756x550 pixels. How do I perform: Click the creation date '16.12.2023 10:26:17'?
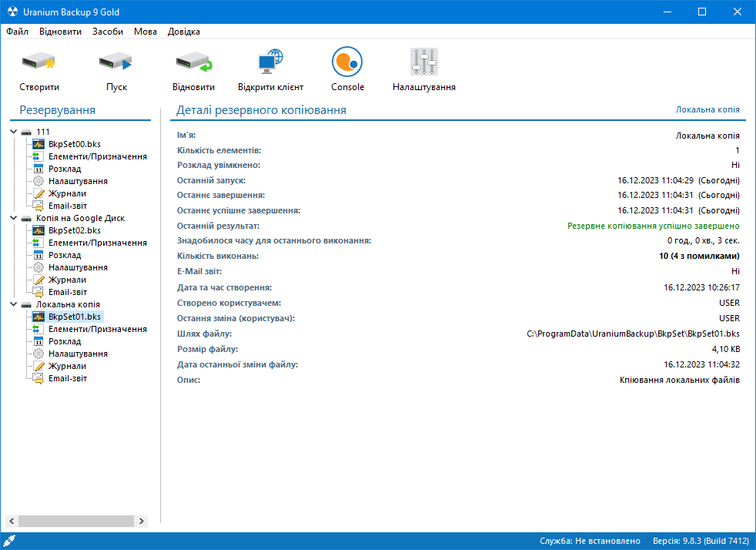701,287
